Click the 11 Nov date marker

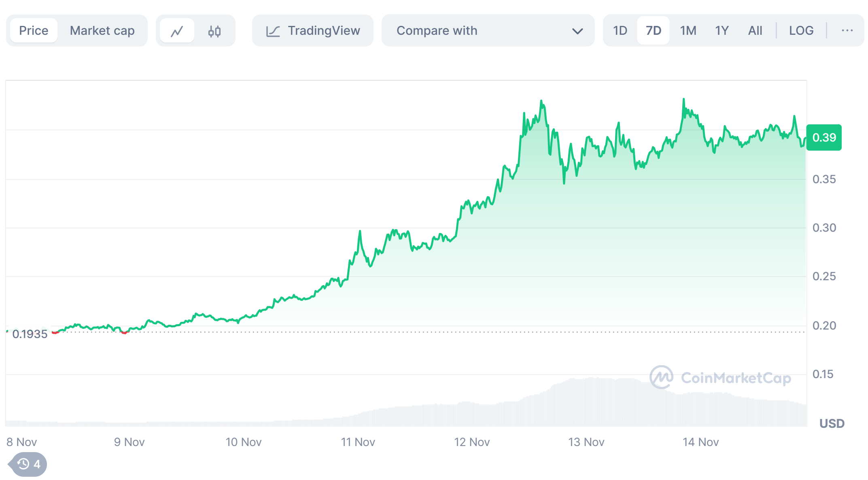358,442
